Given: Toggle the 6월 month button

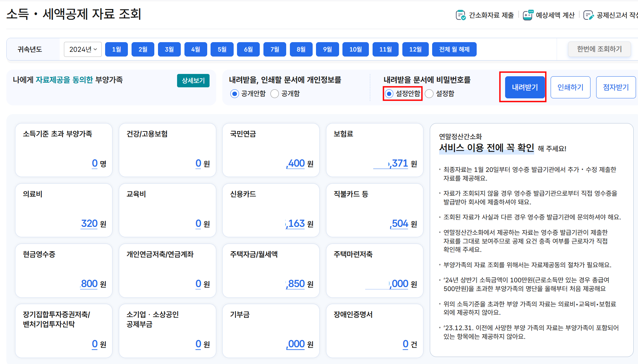Looking at the screenshot, I should 248,49.
